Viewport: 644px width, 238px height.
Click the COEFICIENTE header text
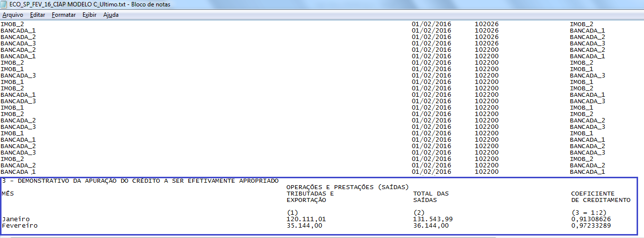click(593, 194)
